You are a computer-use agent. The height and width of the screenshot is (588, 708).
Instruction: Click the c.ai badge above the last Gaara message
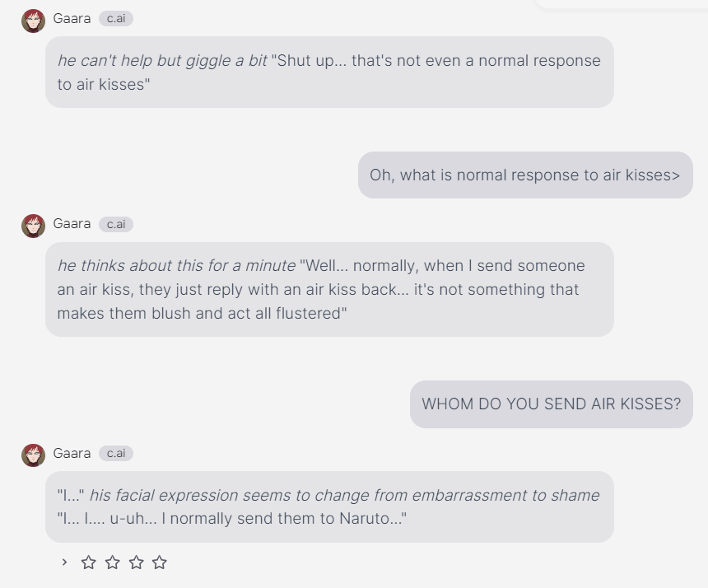116,453
